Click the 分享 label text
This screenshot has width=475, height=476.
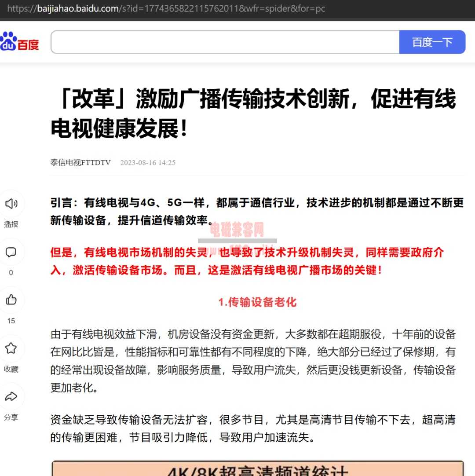(11, 417)
